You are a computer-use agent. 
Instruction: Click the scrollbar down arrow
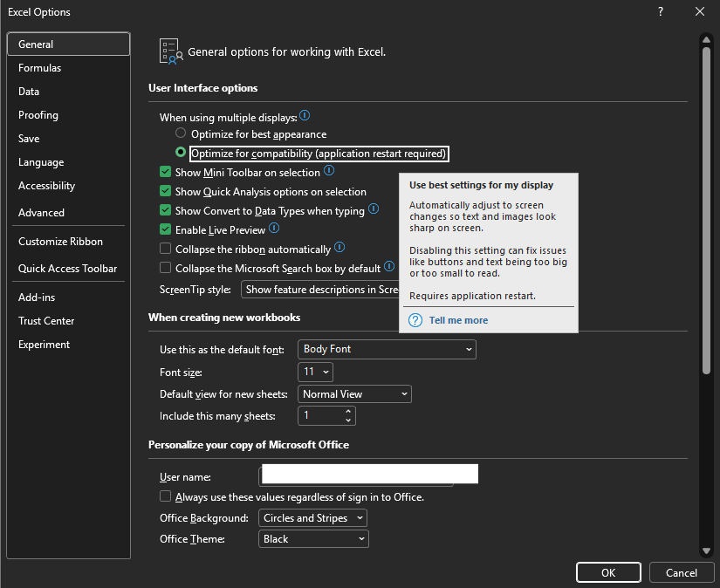pos(706,551)
